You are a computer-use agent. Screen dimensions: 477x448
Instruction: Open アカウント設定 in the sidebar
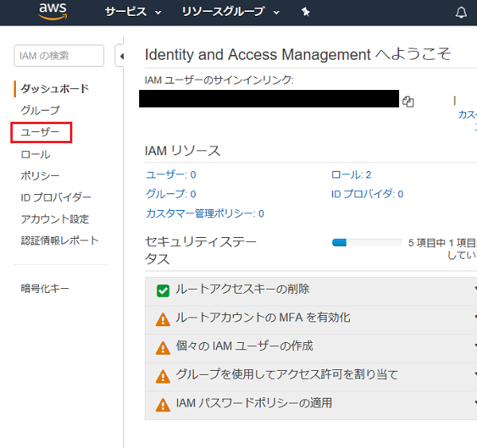pos(55,219)
